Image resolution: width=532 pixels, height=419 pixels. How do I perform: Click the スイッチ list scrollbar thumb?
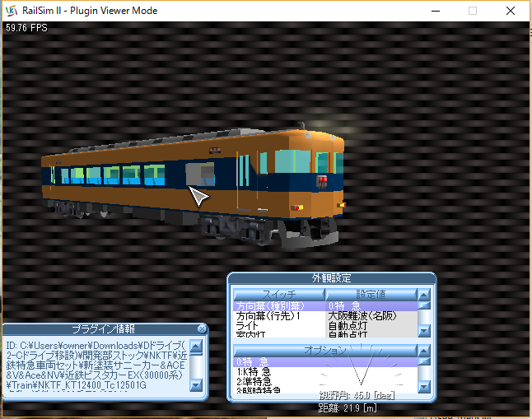[x=424, y=305]
